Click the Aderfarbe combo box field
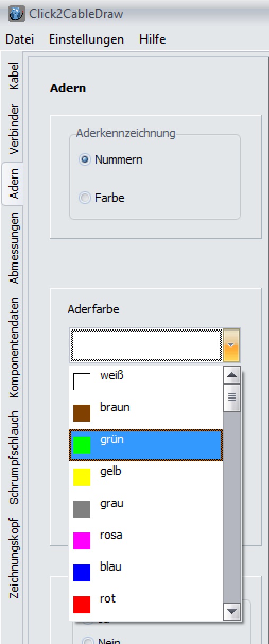The image size is (269, 644). (145, 345)
